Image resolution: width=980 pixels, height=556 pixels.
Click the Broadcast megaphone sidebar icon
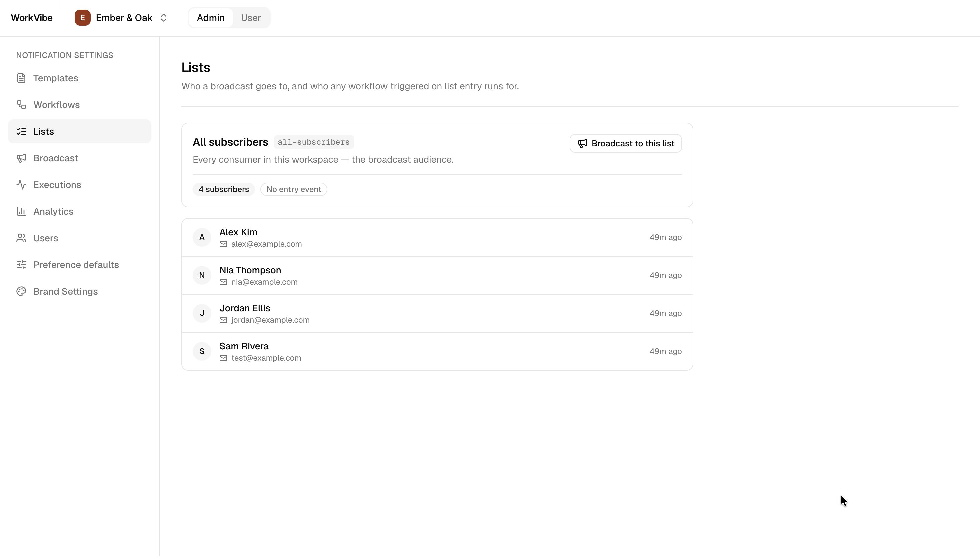(x=21, y=158)
